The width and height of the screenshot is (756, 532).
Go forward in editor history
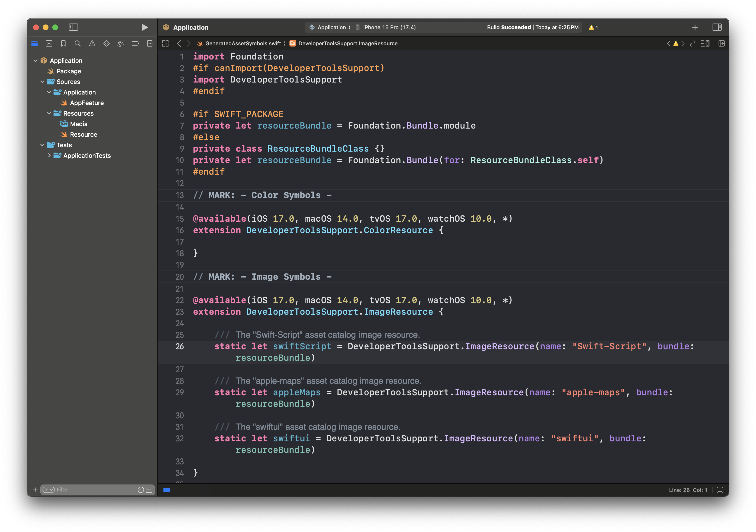point(188,43)
